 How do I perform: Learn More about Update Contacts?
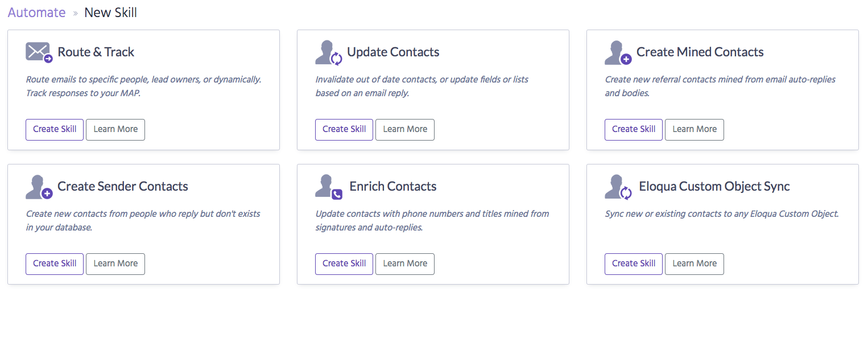(405, 129)
